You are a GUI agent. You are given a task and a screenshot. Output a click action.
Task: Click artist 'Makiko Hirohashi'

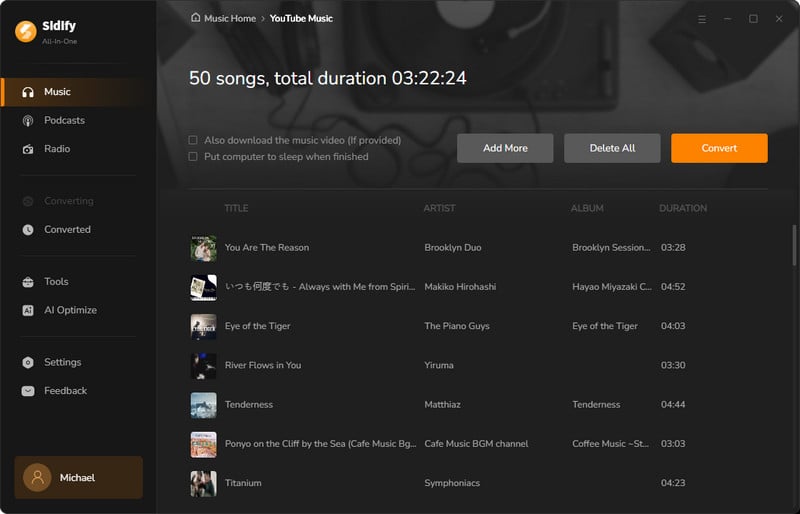point(460,287)
